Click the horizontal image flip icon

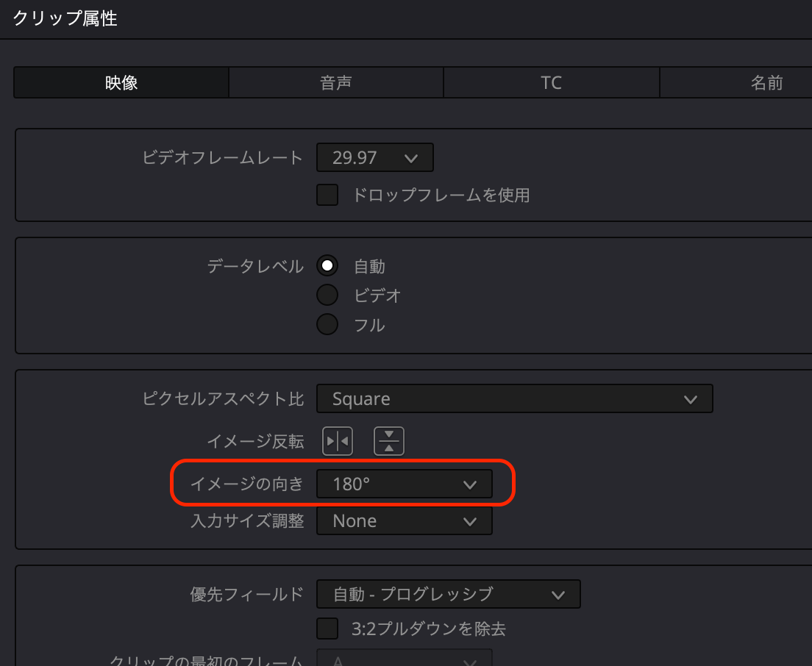point(338,442)
